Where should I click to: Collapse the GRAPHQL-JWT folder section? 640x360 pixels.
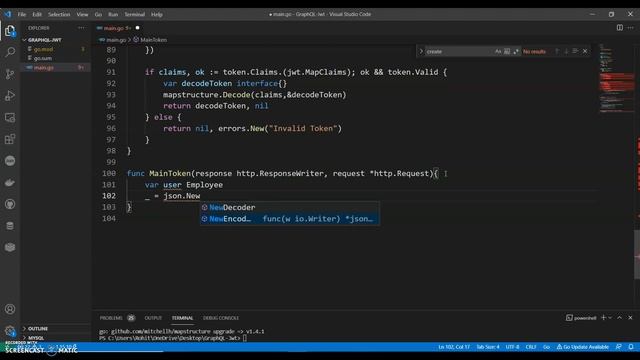pos(43,40)
